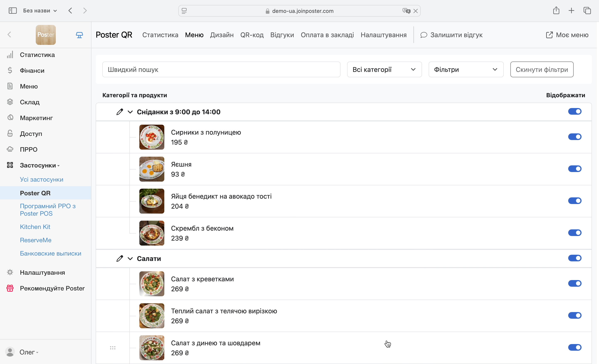Click the gift icon for Рекомендуйте Poster
This screenshot has width=599, height=364.
click(x=10, y=288)
